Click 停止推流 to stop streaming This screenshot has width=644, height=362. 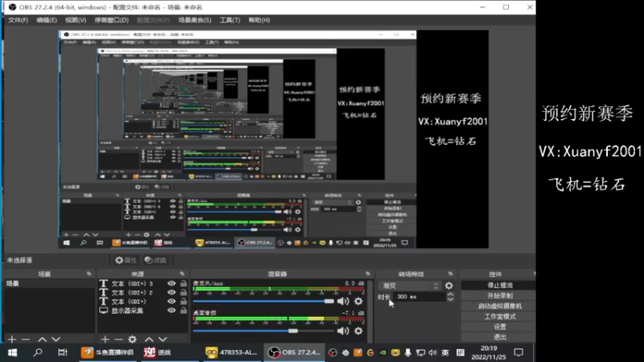(499, 286)
